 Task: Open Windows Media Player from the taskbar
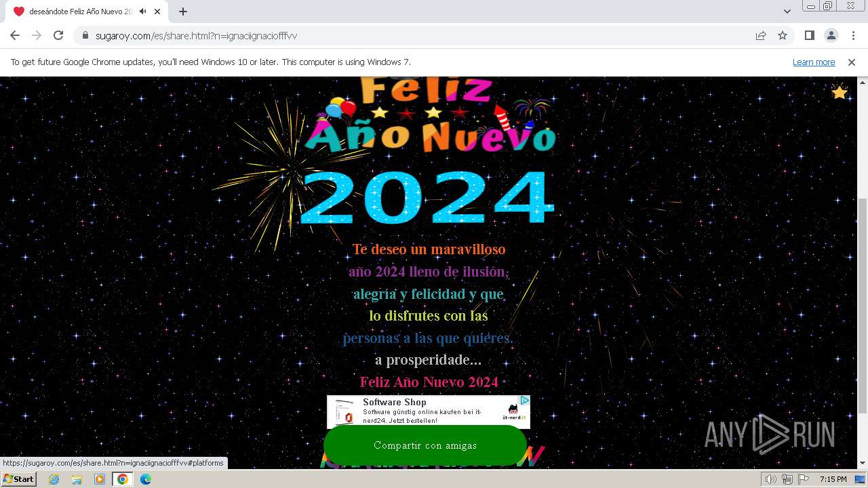pyautogui.click(x=100, y=479)
